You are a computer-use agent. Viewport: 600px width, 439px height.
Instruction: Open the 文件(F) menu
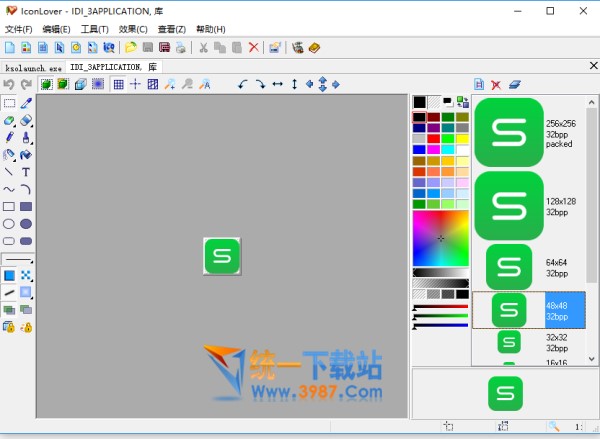tap(18, 29)
